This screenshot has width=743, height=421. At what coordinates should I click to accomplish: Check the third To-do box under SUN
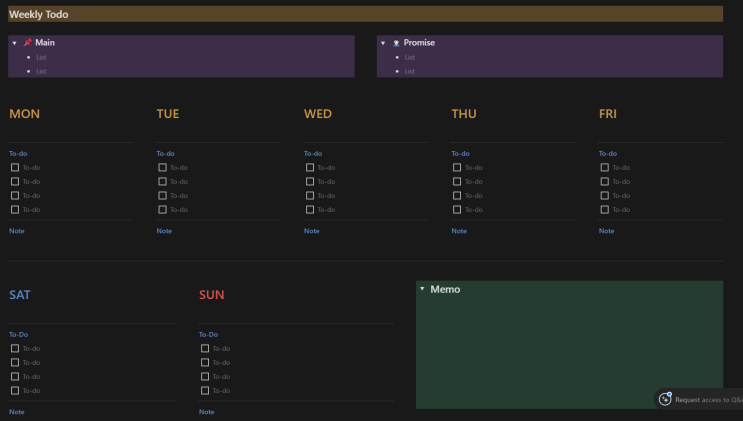pyautogui.click(x=205, y=376)
